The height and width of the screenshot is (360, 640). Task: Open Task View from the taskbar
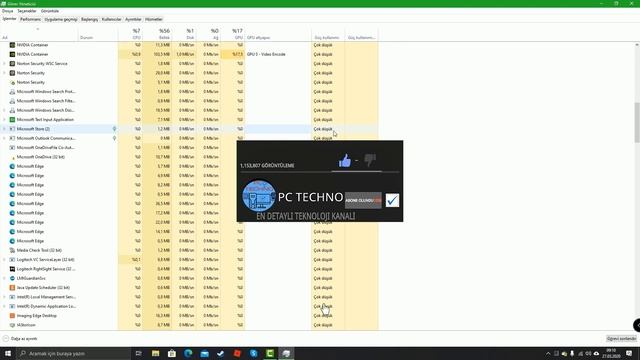138,353
